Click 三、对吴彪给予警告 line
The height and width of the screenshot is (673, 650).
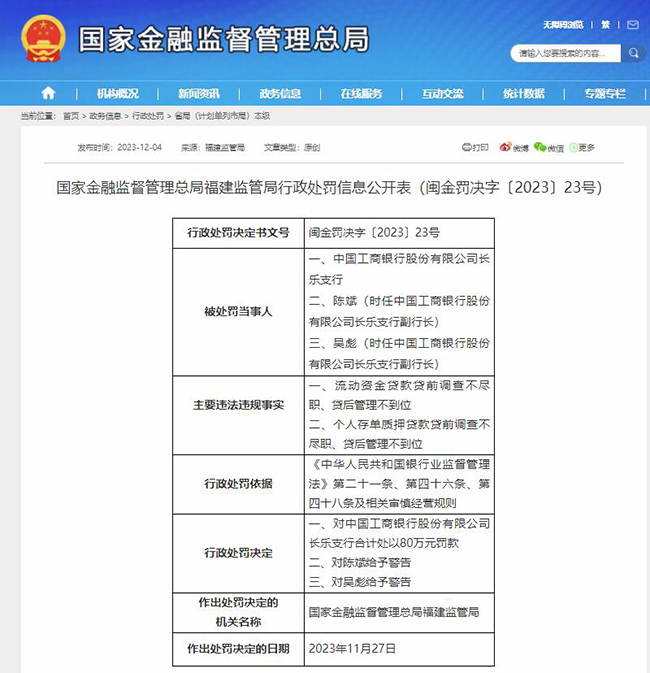tap(360, 582)
